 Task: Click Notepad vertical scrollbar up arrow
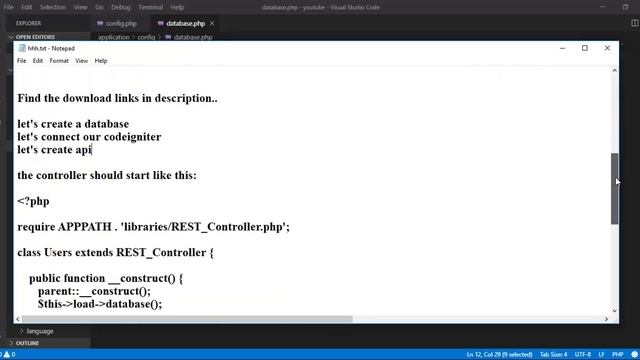[x=615, y=71]
